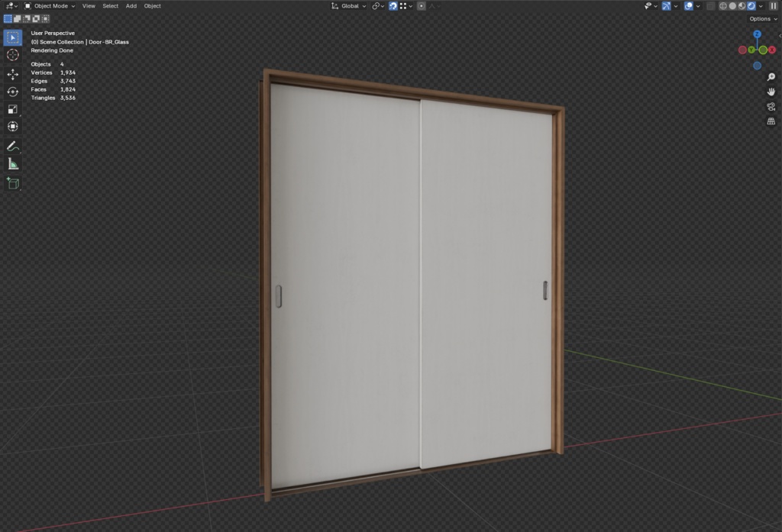Pick the Annotate pencil tool
The height and width of the screenshot is (532, 782).
(x=13, y=146)
